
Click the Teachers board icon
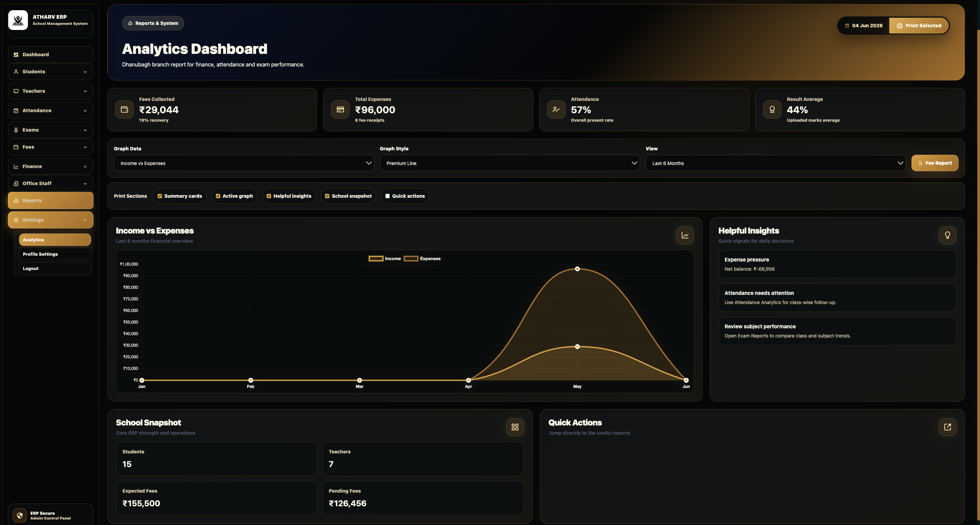tap(16, 91)
